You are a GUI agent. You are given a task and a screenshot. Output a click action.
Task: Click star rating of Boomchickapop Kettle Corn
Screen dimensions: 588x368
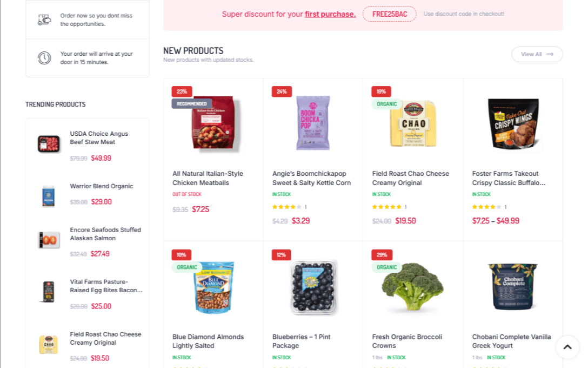[286, 207]
